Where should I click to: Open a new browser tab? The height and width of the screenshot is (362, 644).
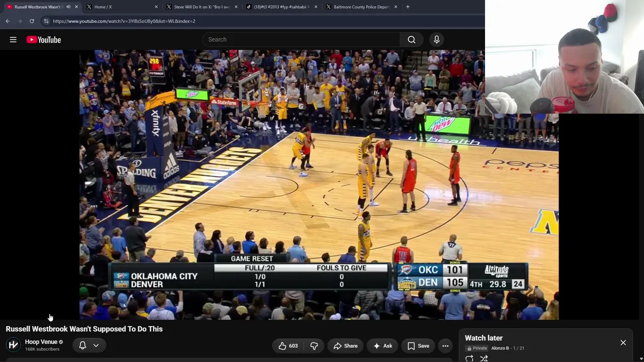coord(408,7)
